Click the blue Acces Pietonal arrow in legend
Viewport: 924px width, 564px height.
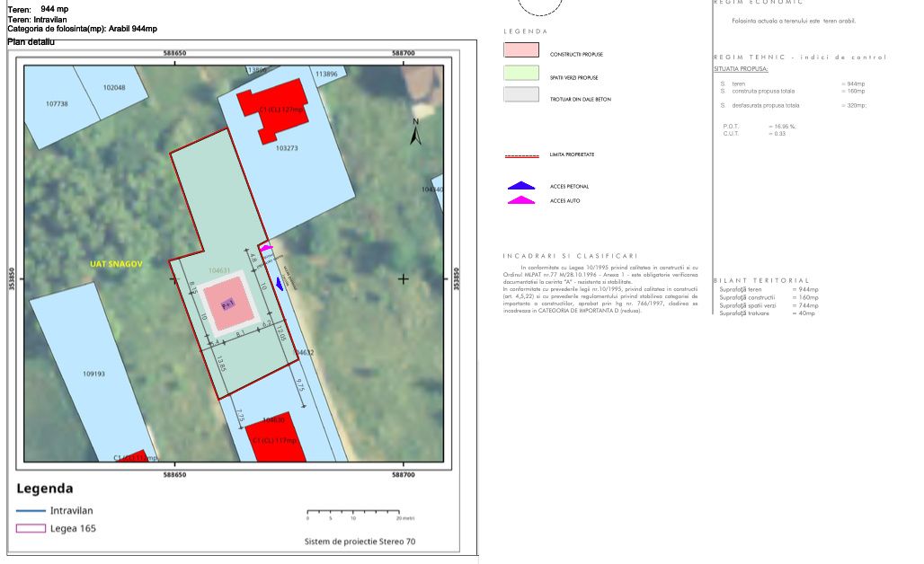[520, 186]
